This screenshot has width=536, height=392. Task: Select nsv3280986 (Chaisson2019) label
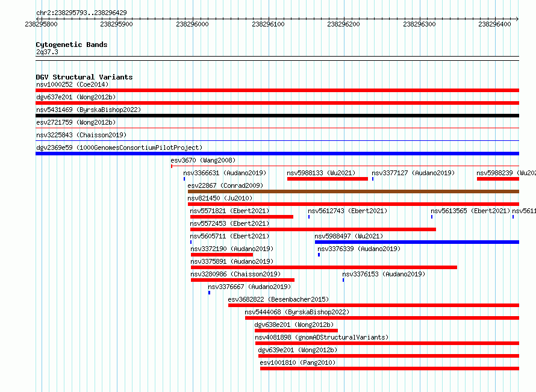pos(235,274)
